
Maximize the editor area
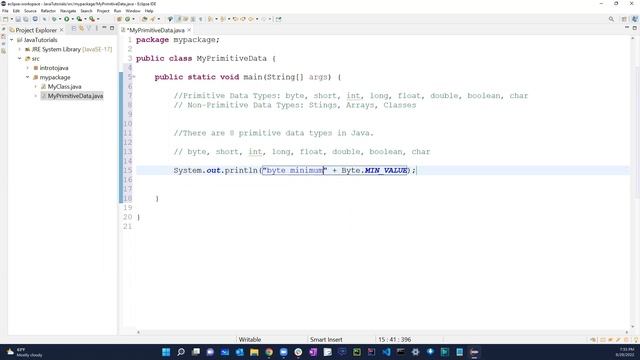coord(635,28)
